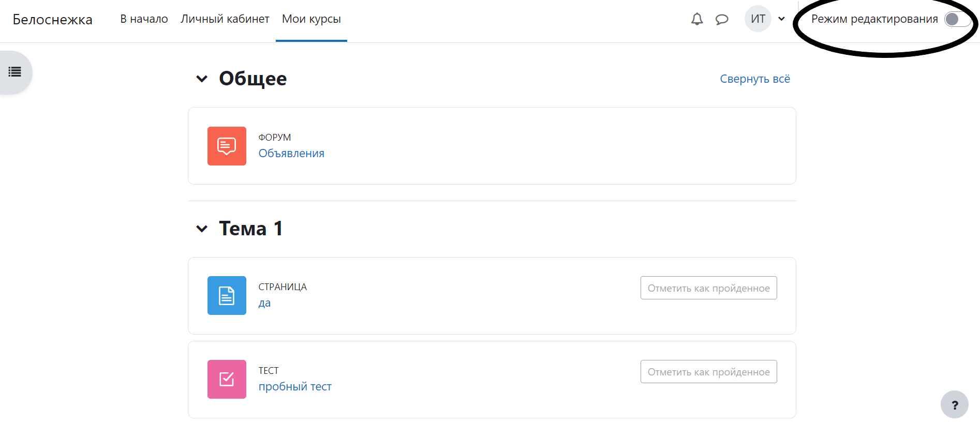Screen dimensions: 980x423
Task: Click the Свернуть всё link
Action: click(754, 79)
